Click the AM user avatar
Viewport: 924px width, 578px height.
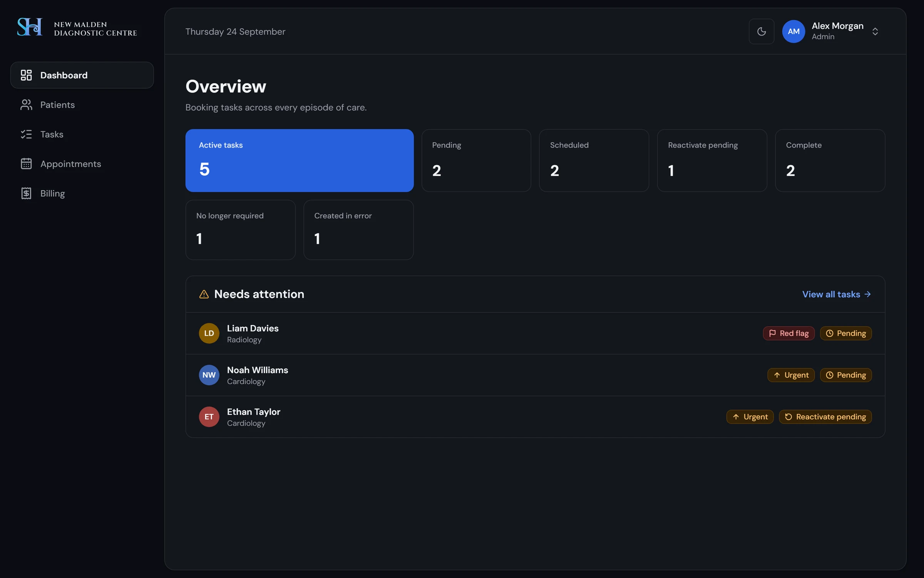(793, 32)
